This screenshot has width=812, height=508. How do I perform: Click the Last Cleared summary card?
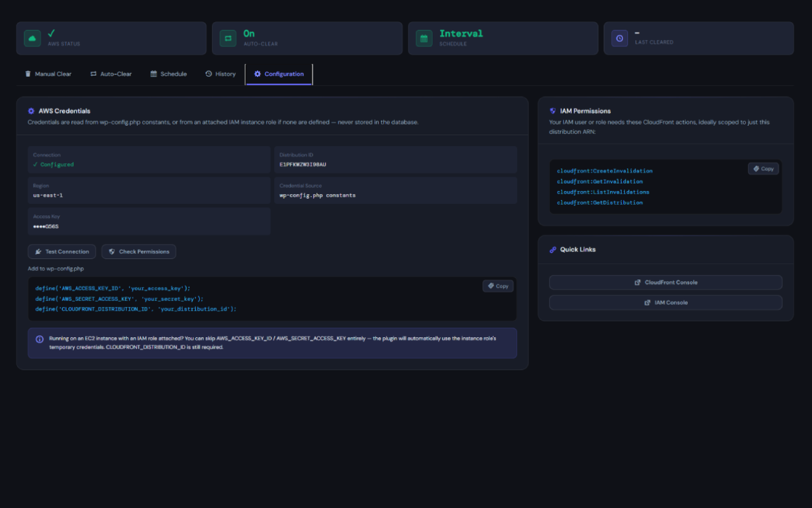[x=698, y=38]
